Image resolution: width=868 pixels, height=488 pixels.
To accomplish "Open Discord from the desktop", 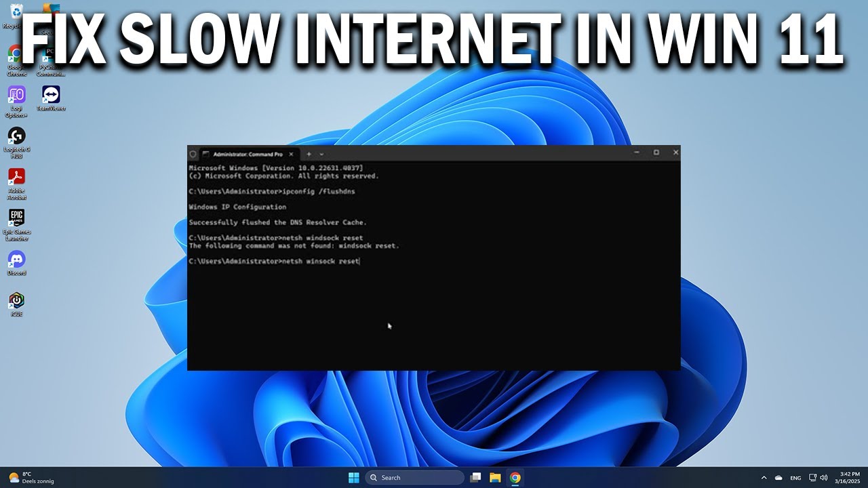I will coord(16,263).
